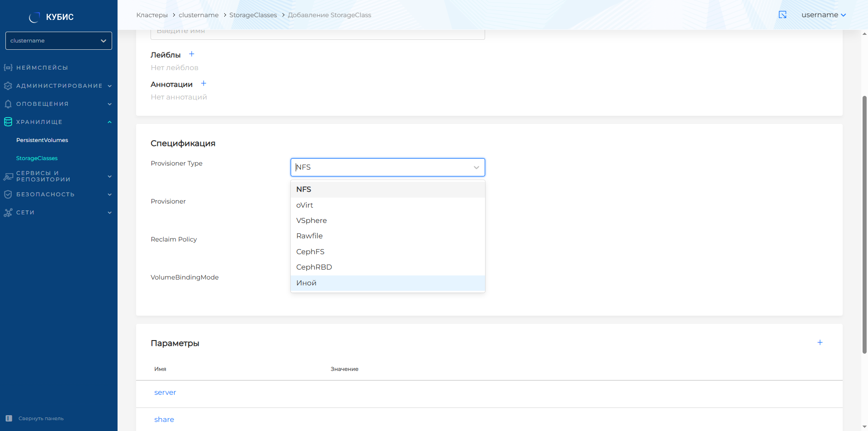Click the server parameter name

[x=165, y=393]
